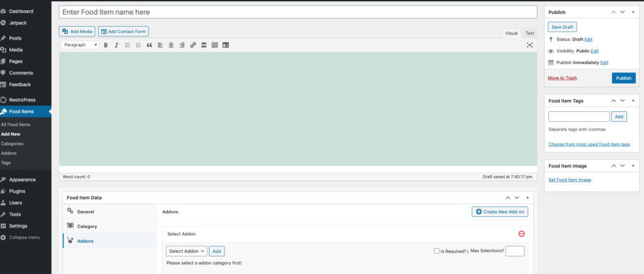Enter distraction-free fullscreen writing mode

tap(530, 45)
